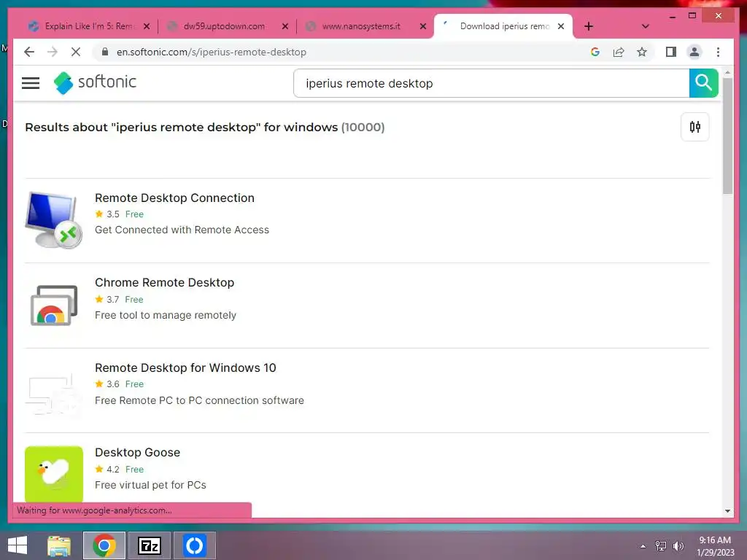Click the address bar URL
747x560 pixels.
point(211,52)
